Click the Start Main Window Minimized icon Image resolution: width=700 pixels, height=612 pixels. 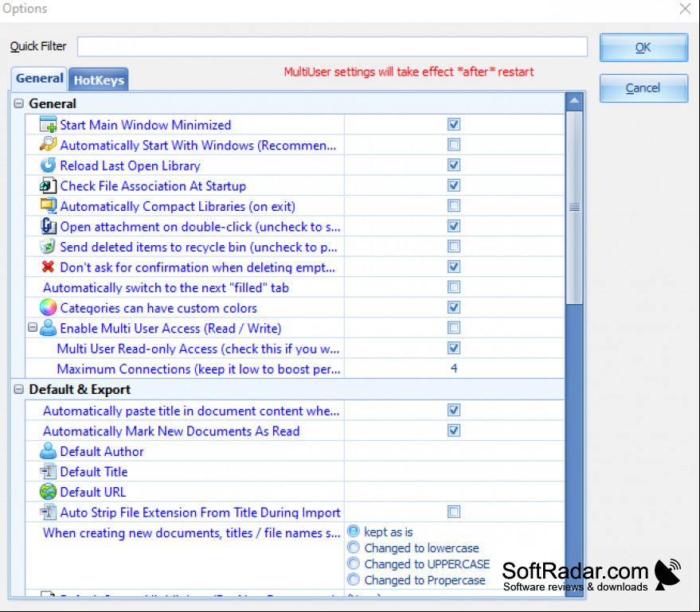click(x=48, y=124)
